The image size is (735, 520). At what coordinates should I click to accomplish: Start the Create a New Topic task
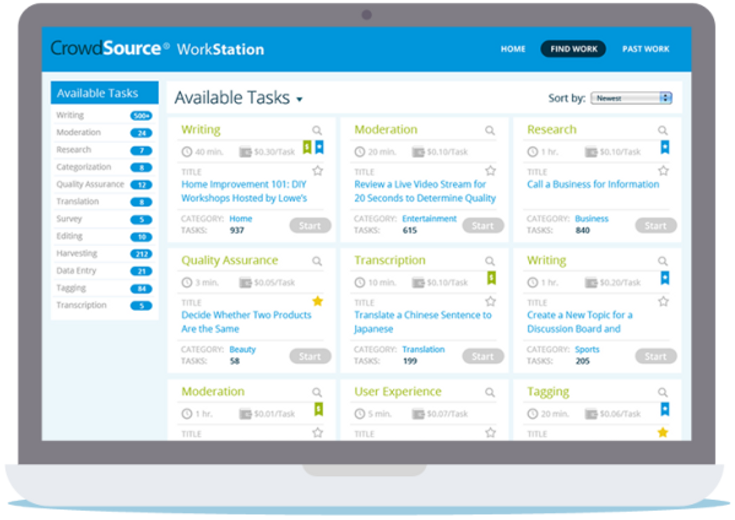[x=656, y=356]
